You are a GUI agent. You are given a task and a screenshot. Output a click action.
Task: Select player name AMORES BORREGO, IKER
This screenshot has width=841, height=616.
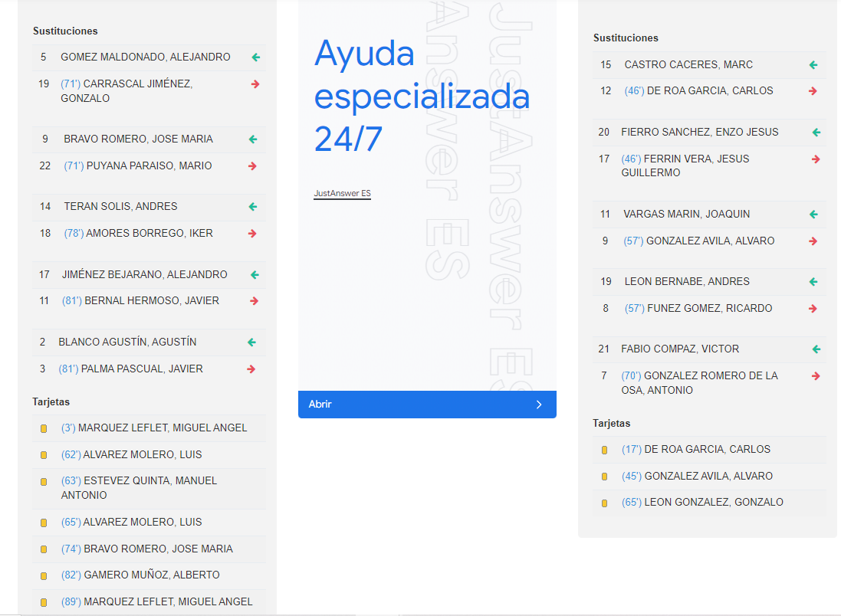click(149, 233)
